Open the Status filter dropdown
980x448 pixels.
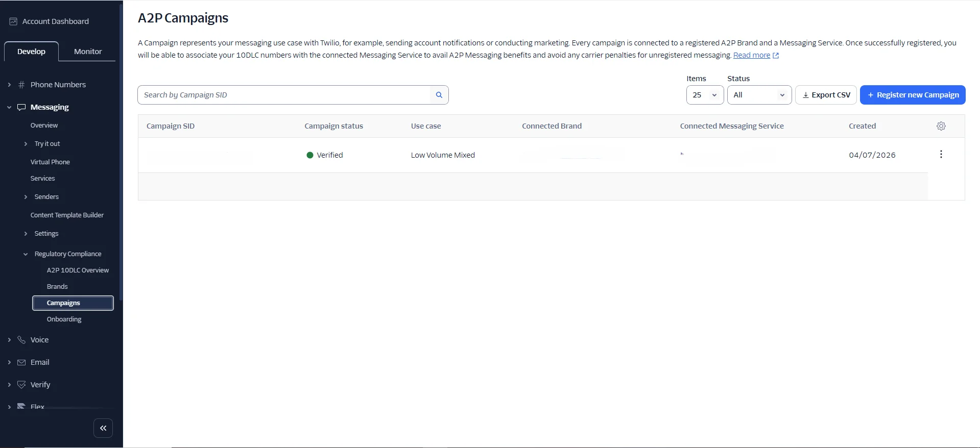pyautogui.click(x=759, y=95)
